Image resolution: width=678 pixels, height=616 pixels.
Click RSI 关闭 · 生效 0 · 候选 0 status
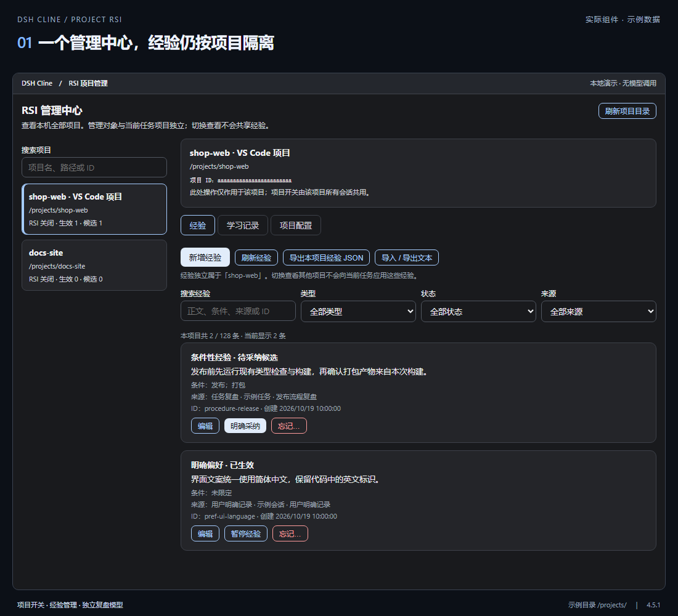tap(66, 279)
